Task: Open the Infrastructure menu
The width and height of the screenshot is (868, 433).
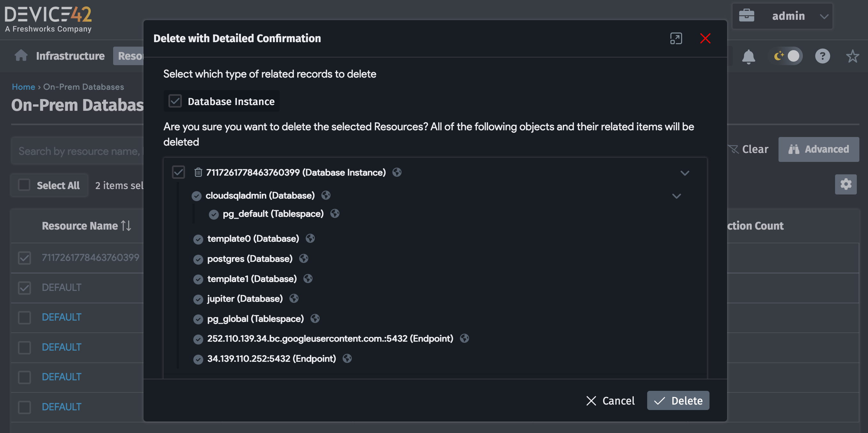Action: (x=70, y=56)
